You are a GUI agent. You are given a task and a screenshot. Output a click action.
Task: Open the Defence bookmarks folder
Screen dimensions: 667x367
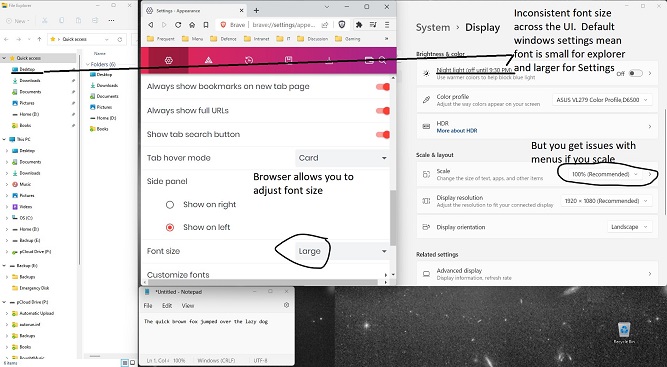[x=223, y=39]
